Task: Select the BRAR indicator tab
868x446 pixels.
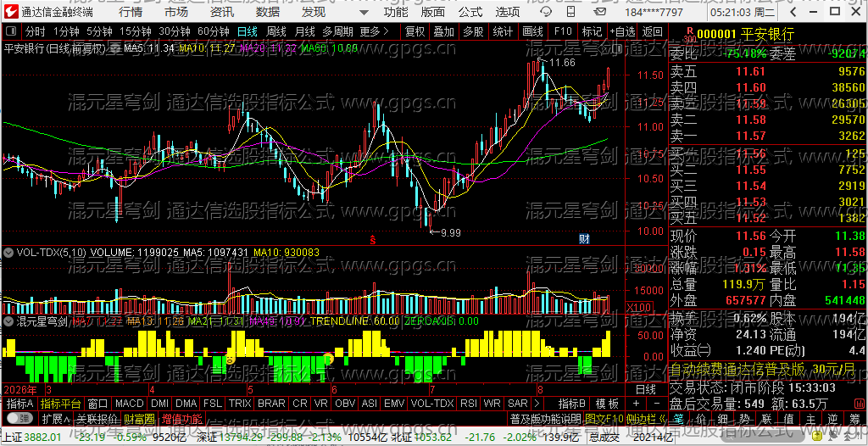Action: point(272,404)
